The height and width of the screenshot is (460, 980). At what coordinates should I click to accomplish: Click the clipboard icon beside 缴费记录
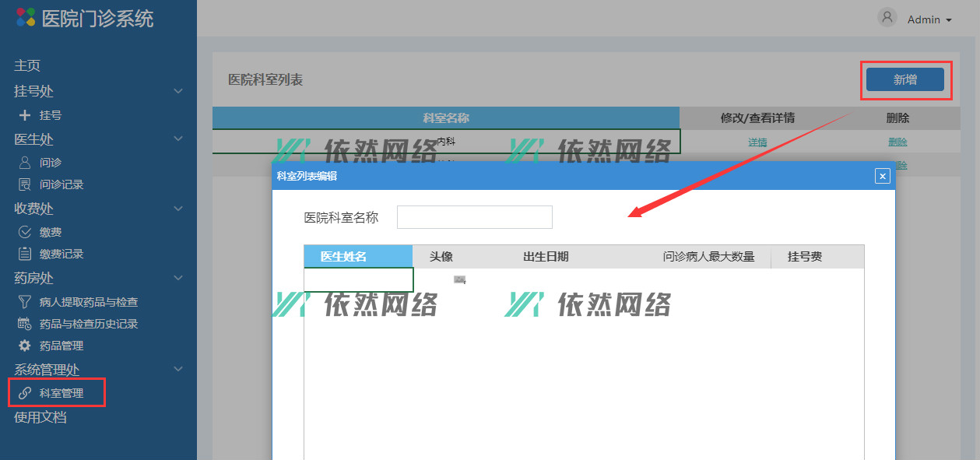25,254
